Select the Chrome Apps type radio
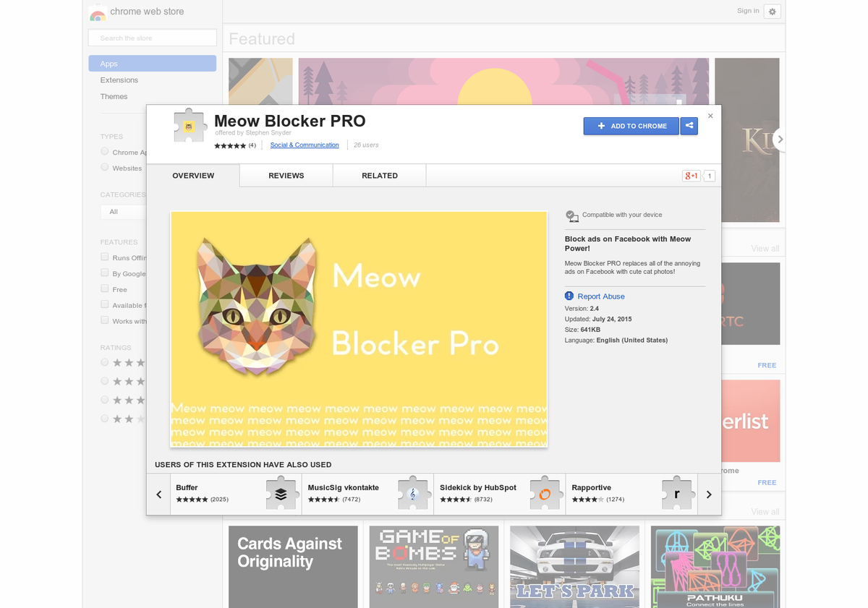The image size is (868, 608). (x=105, y=152)
